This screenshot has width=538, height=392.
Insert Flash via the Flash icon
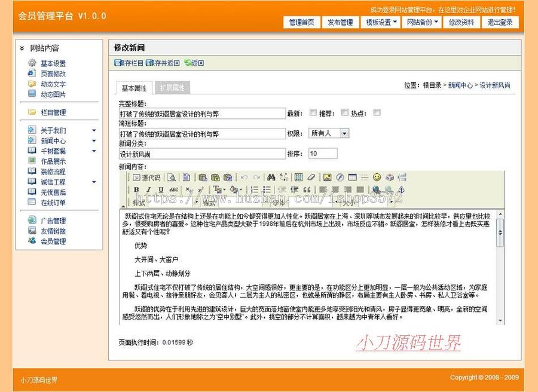340,177
